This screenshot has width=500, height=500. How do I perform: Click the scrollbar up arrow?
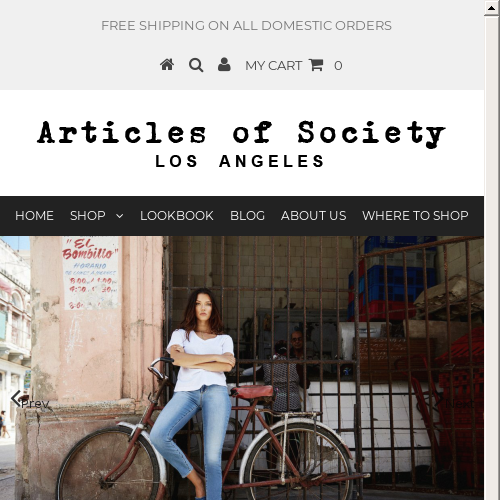pos(491,8)
